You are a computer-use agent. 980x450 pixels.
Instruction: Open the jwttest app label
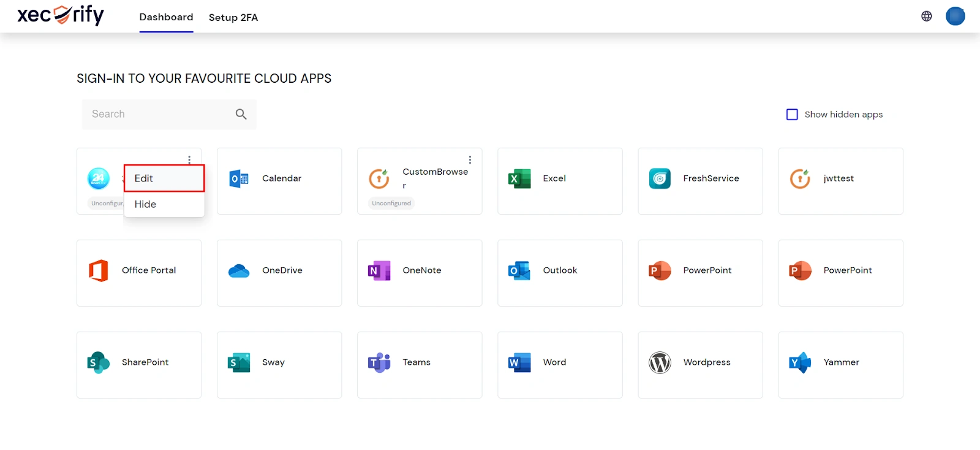(839, 178)
